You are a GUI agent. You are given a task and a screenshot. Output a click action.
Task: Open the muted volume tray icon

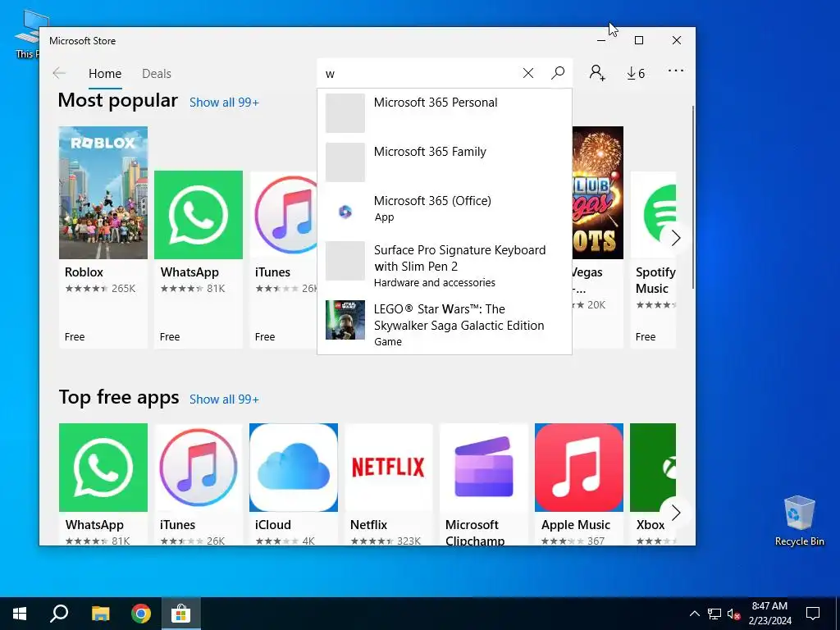pos(733,614)
